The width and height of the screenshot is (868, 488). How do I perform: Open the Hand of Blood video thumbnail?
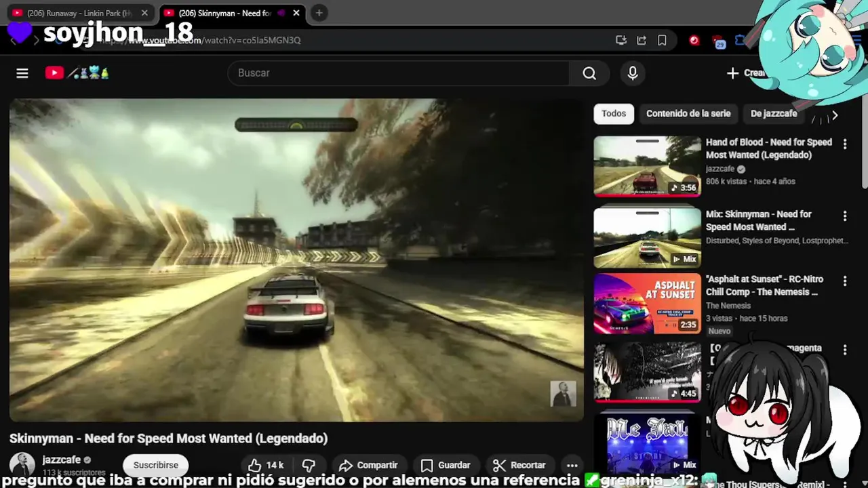[x=648, y=166]
